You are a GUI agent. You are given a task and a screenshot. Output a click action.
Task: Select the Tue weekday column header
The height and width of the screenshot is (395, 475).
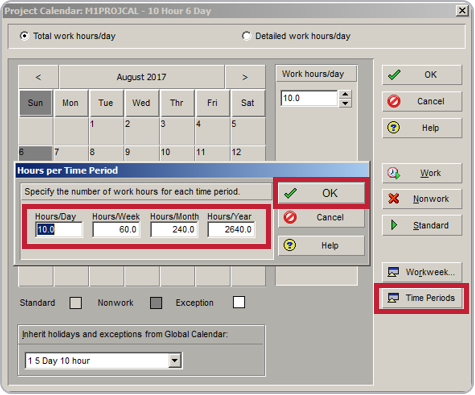coord(106,103)
